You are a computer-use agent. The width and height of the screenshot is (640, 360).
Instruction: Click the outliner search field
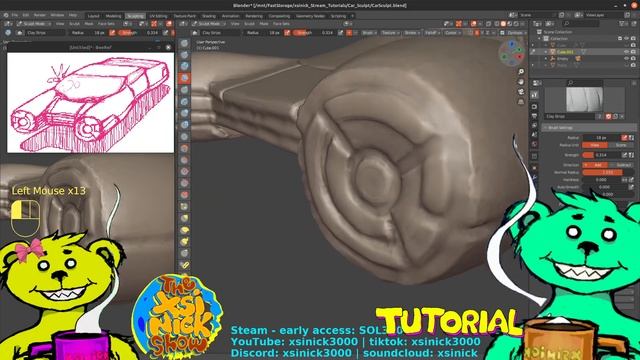[581, 24]
